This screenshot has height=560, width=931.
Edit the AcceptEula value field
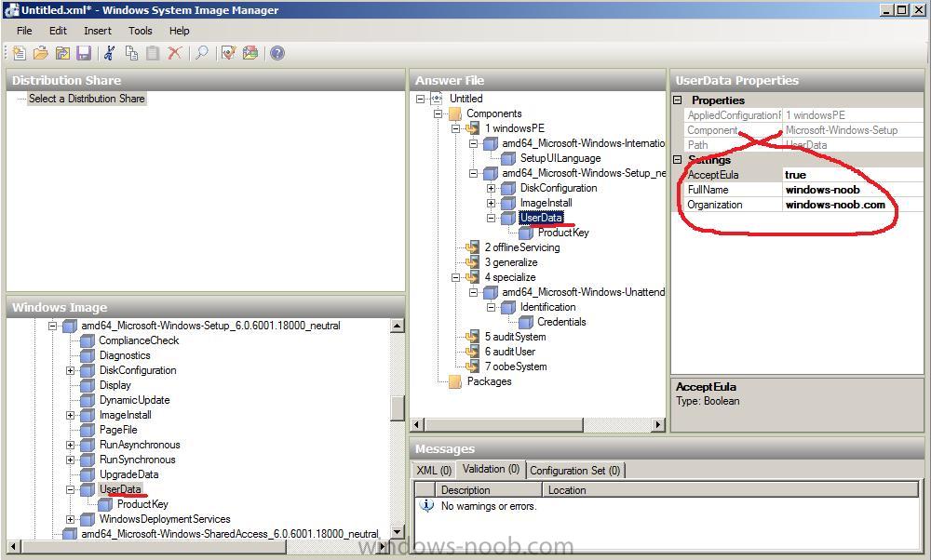pos(853,175)
